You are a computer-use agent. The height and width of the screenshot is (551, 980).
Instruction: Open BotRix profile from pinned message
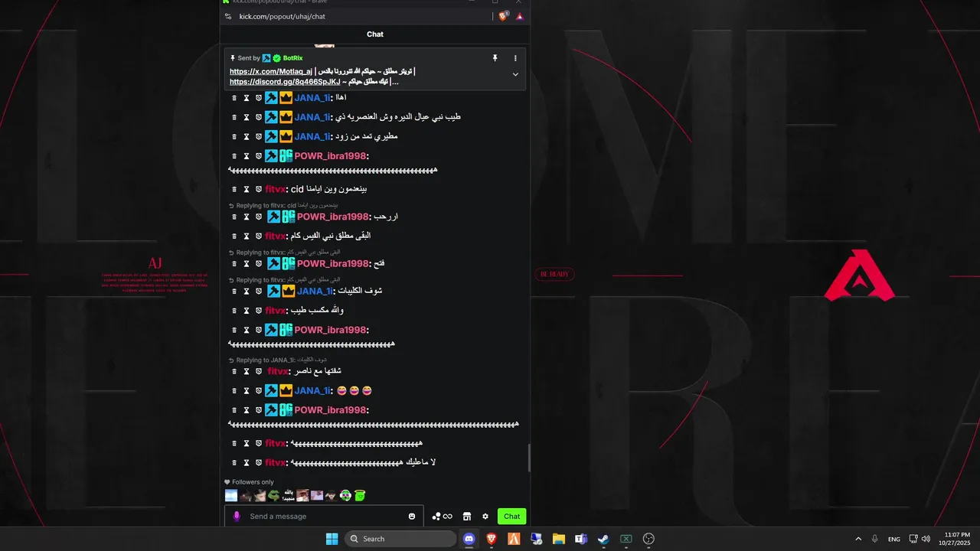pyautogui.click(x=292, y=58)
